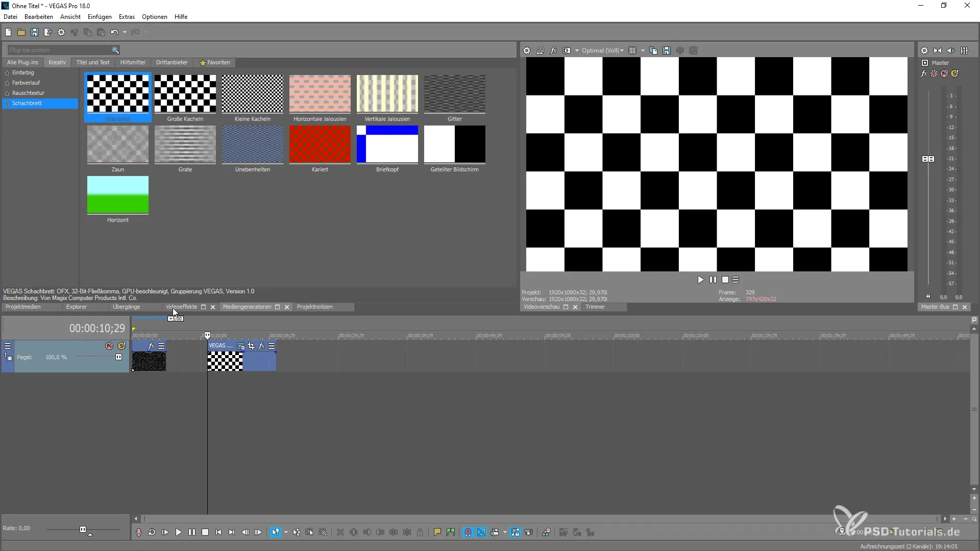
Task: Lock the Master fader channels
Action: click(x=928, y=296)
